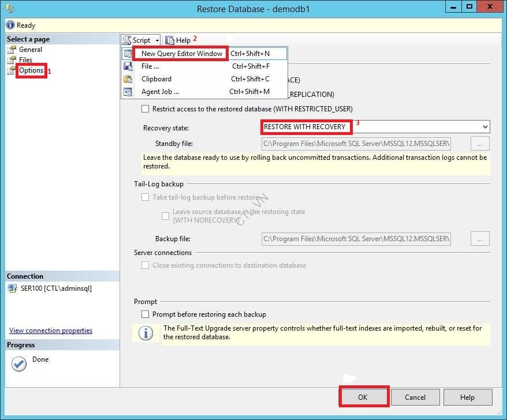Viewport: 507px width, 420px height.
Task: Click the Files page icon
Action: tap(12, 60)
